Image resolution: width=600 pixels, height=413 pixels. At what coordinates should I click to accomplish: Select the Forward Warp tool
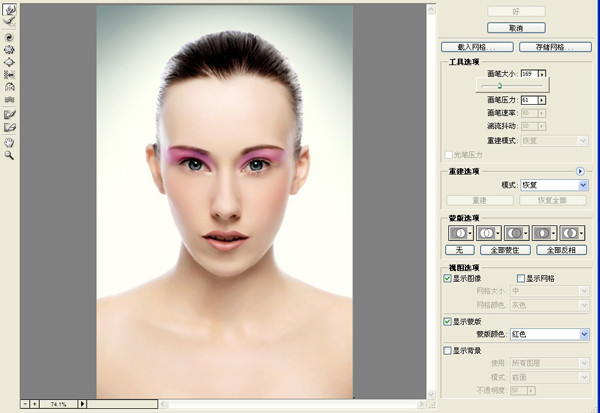point(9,10)
